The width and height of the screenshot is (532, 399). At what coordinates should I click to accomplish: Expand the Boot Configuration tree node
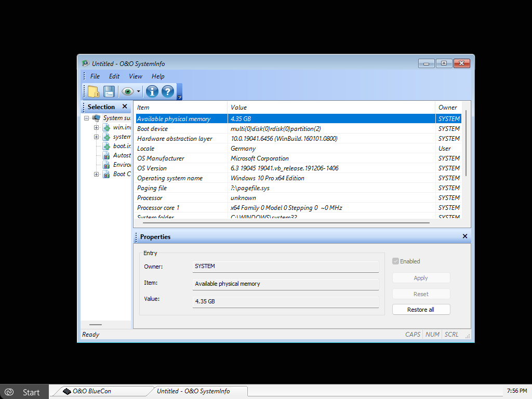click(x=97, y=174)
